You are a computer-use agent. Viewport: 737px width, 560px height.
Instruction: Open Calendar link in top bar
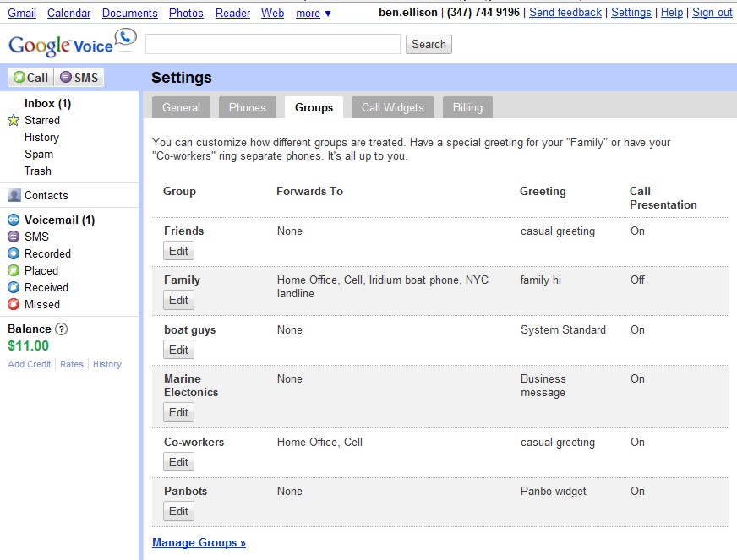point(69,13)
